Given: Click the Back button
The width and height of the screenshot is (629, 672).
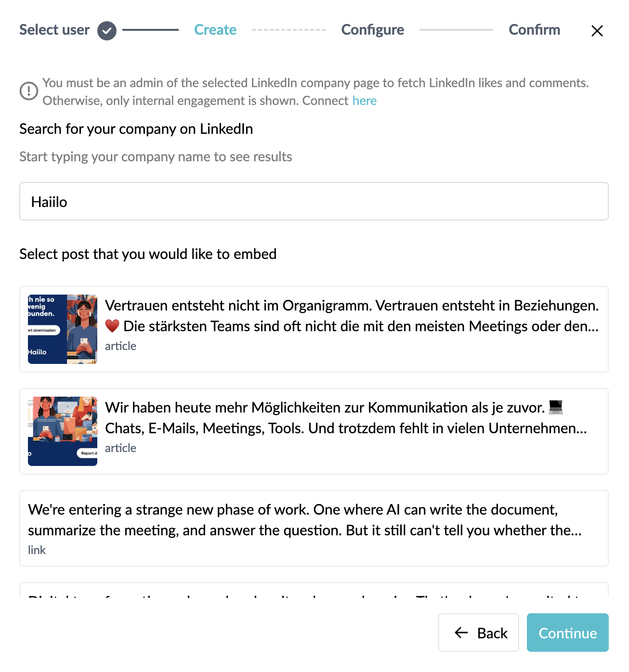Looking at the screenshot, I should point(479,633).
